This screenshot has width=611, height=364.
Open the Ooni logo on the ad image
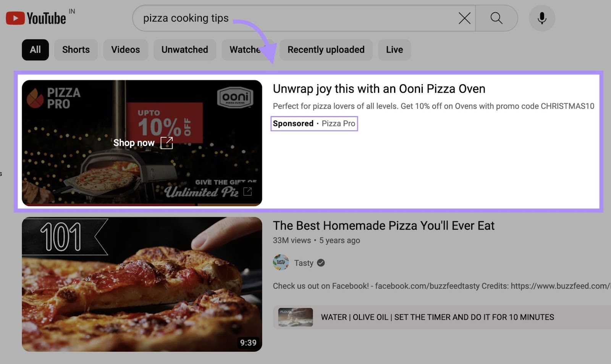234,97
